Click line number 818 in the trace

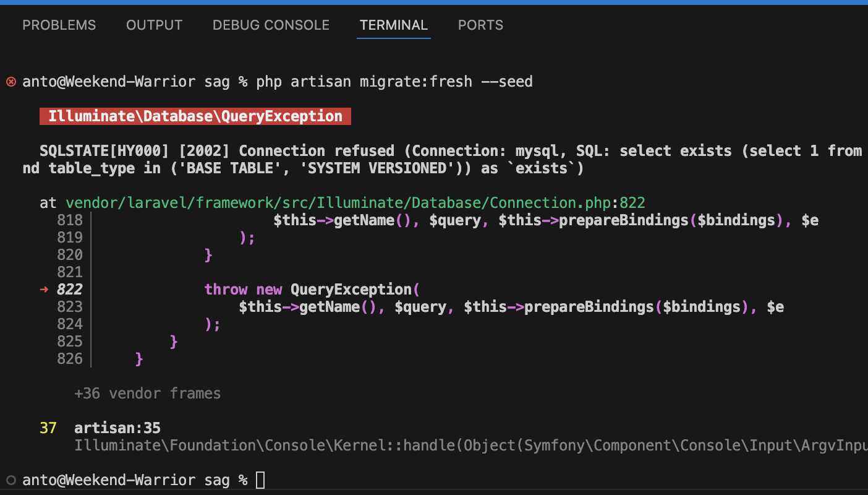tap(70, 220)
